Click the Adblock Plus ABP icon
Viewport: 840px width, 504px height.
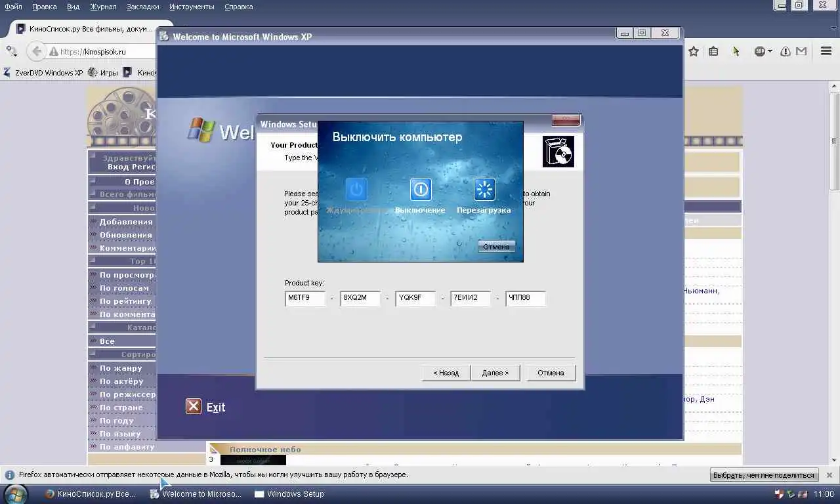[760, 51]
